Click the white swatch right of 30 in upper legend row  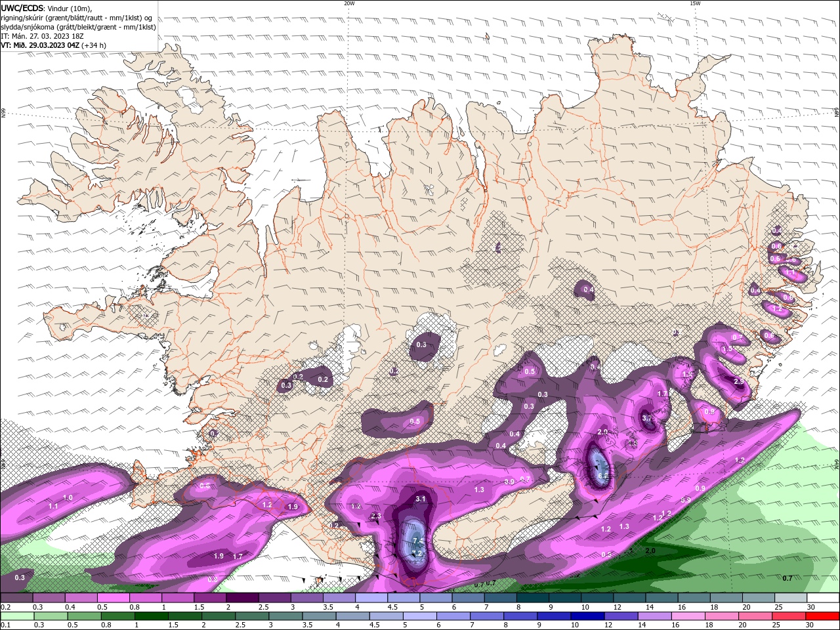click(x=823, y=598)
